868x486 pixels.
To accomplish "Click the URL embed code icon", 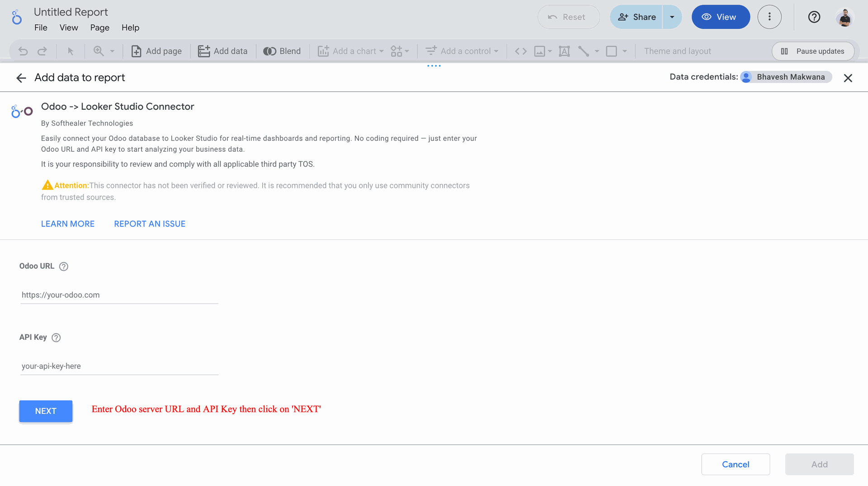I will 521,51.
